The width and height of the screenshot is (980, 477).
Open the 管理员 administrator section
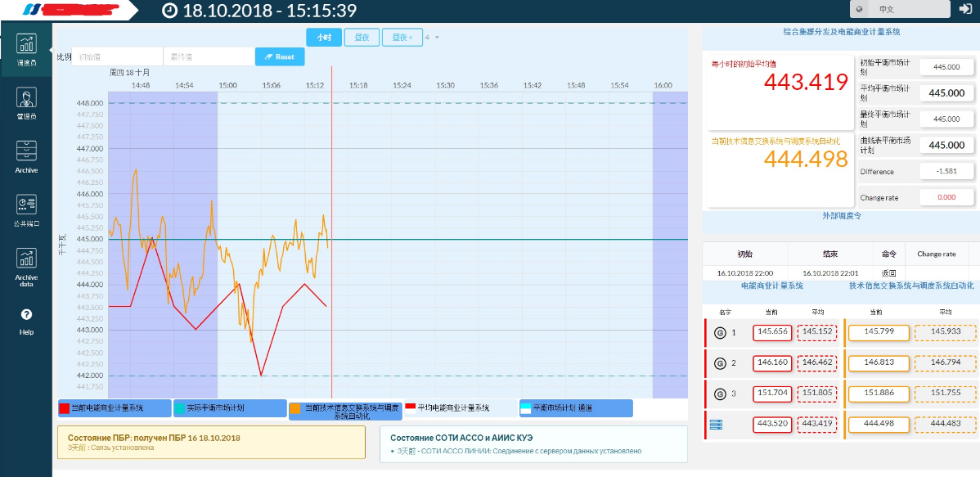(26, 103)
